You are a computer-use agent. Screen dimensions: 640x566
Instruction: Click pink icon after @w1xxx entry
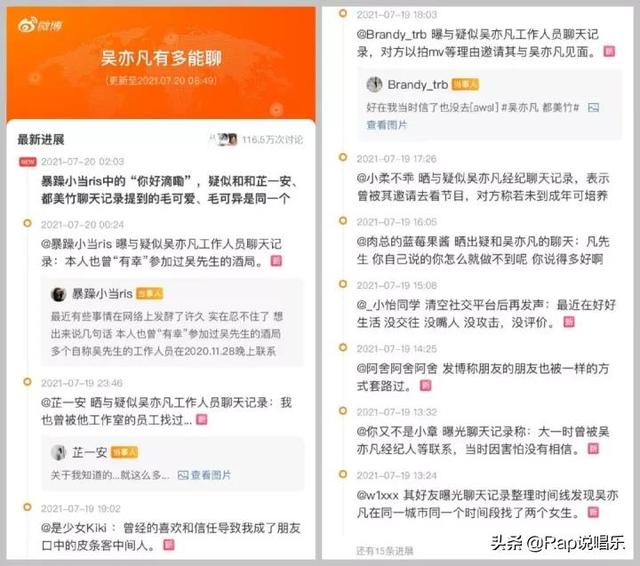593,512
